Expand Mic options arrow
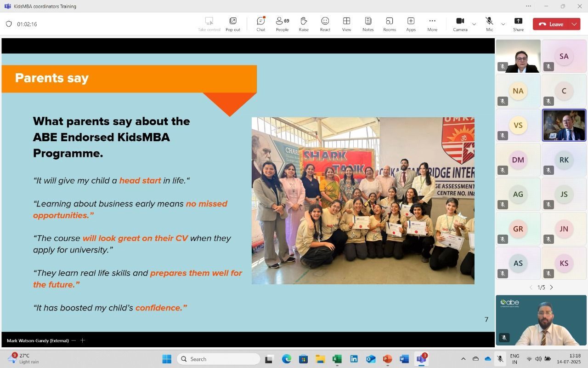Viewport: 588px width, 368px height. (503, 24)
